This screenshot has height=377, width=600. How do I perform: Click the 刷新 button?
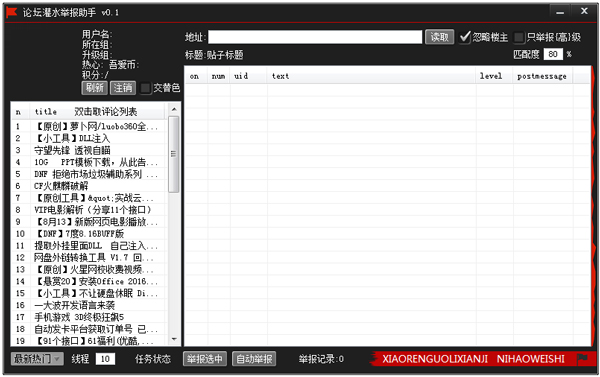pos(95,88)
